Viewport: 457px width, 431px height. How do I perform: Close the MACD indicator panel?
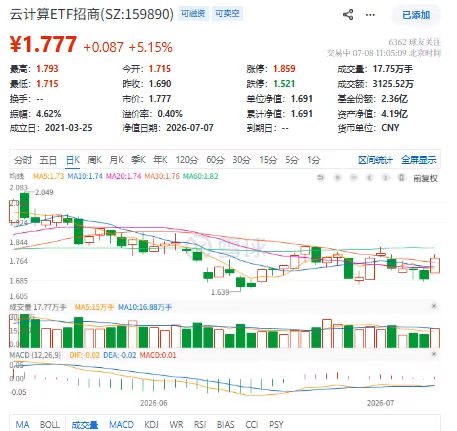[434, 354]
